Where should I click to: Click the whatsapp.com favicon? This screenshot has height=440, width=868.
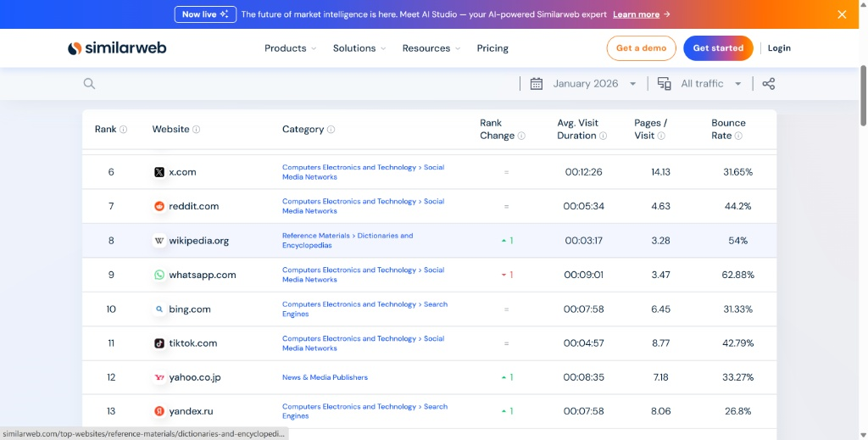click(159, 275)
